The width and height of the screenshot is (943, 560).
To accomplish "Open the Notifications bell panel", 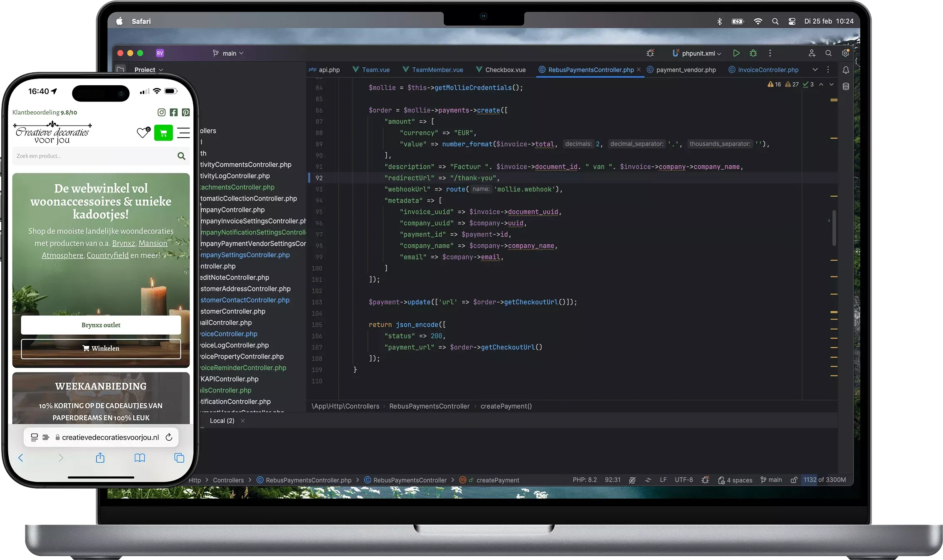I will tap(846, 70).
